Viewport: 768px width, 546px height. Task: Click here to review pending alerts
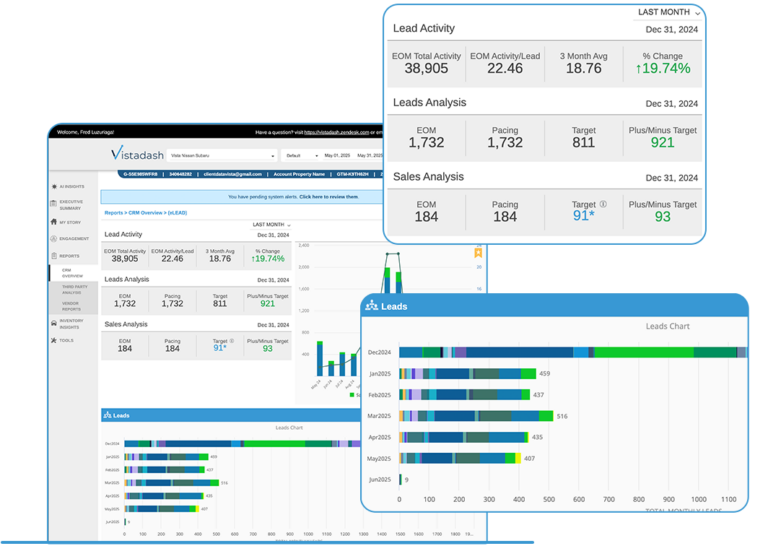(329, 197)
